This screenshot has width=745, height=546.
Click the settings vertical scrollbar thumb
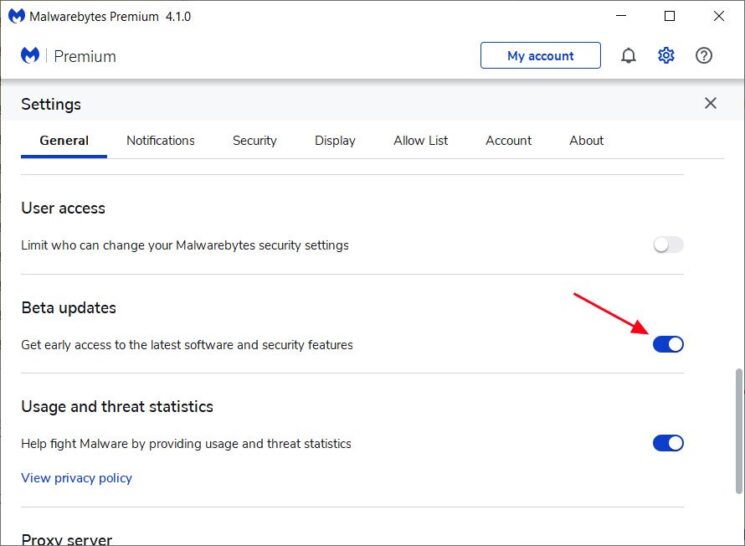click(x=739, y=431)
